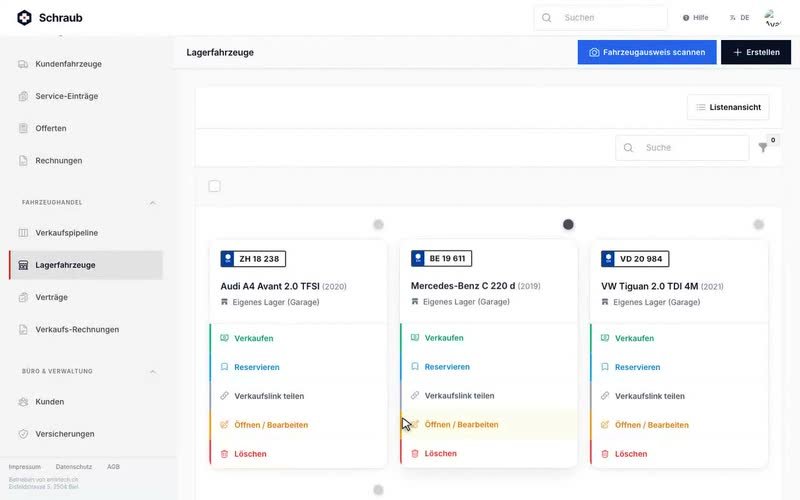
Task: Collapse the Büro & Verwaltung section
Action: coord(153,371)
